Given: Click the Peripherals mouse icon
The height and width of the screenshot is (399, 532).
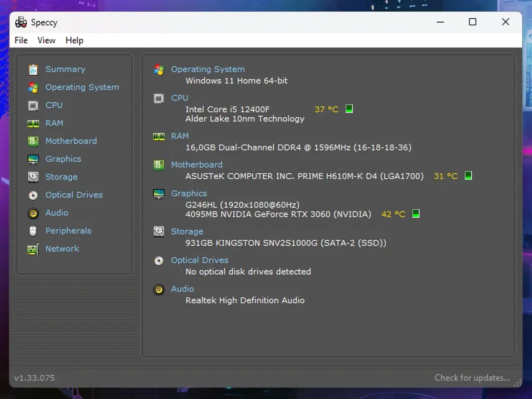Looking at the screenshot, I should point(33,231).
